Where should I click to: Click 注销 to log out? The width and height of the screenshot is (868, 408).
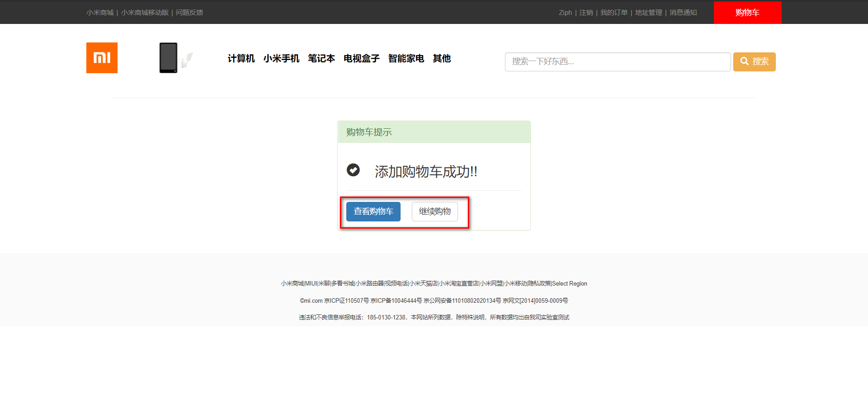(x=586, y=13)
